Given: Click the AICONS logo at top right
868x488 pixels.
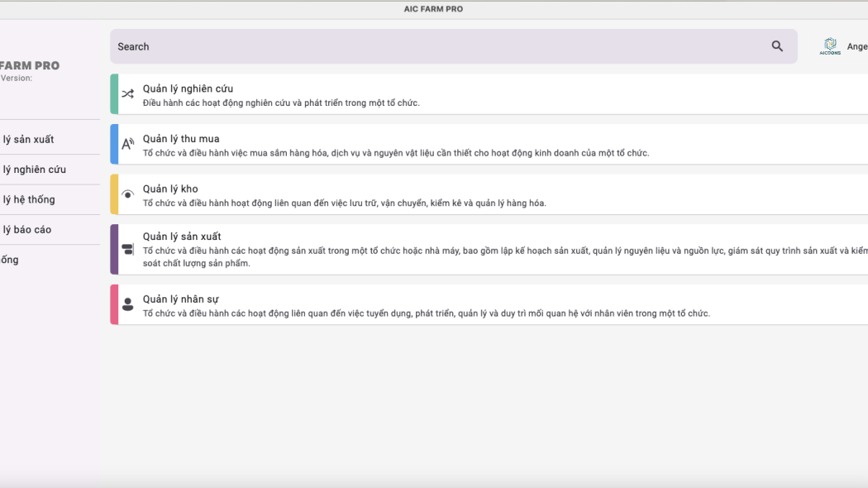Looking at the screenshot, I should click(830, 46).
